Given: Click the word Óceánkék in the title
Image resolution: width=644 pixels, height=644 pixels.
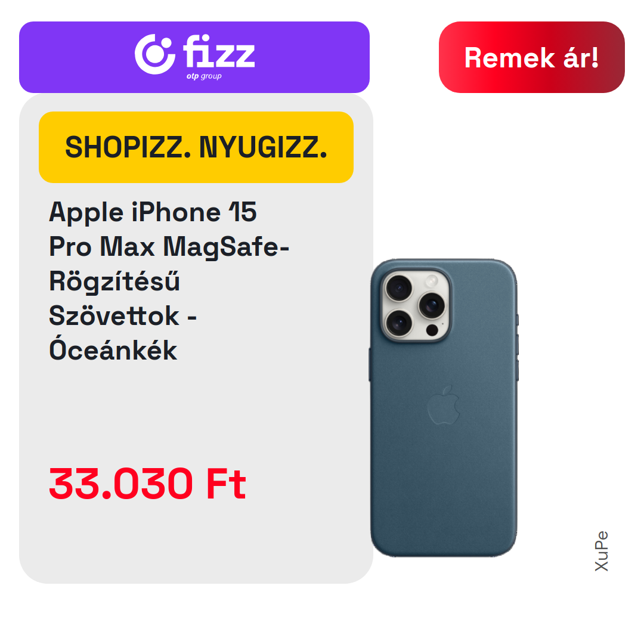Looking at the screenshot, I should 113,350.
